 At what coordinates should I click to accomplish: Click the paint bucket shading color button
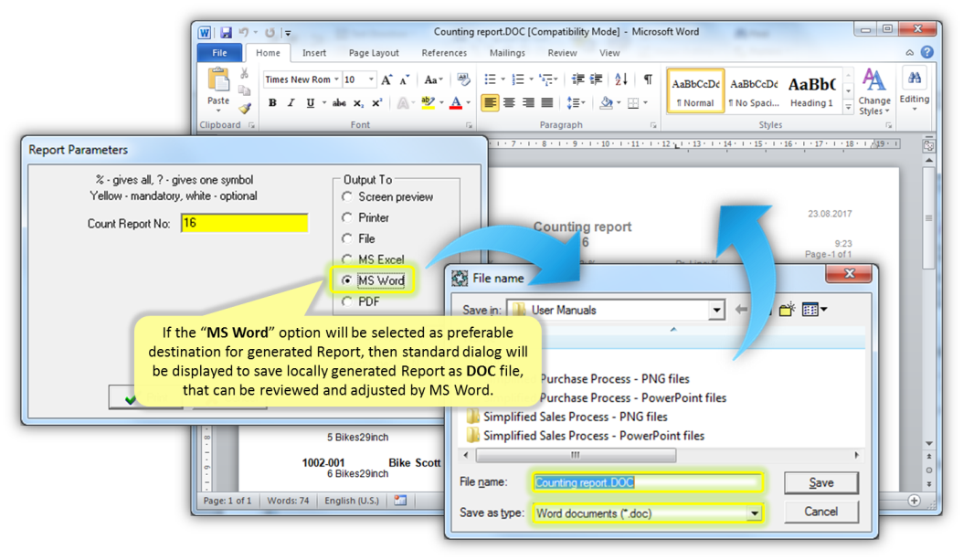[606, 102]
